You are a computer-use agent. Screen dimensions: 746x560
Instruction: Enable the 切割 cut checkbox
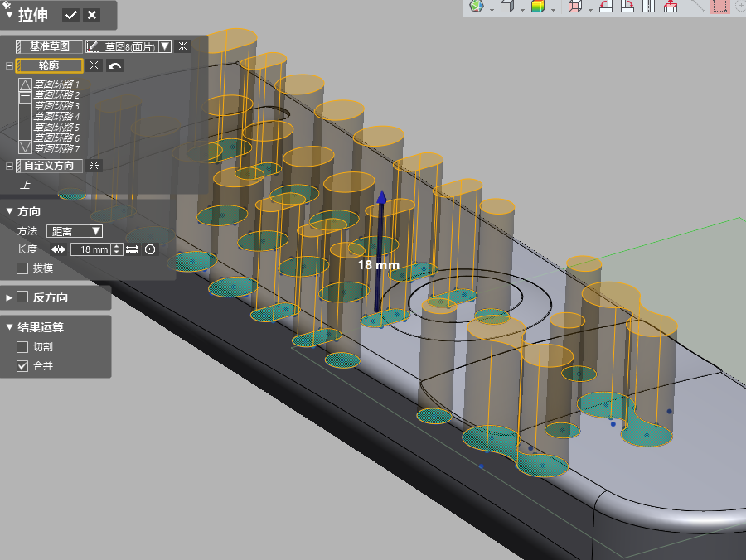pyautogui.click(x=22, y=347)
